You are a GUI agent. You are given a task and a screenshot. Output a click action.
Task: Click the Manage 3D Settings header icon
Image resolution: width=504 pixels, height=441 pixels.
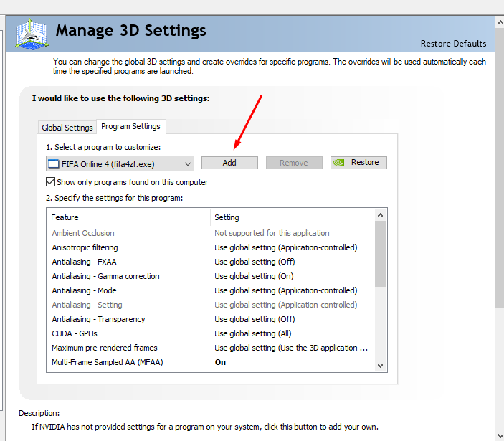pyautogui.click(x=31, y=33)
